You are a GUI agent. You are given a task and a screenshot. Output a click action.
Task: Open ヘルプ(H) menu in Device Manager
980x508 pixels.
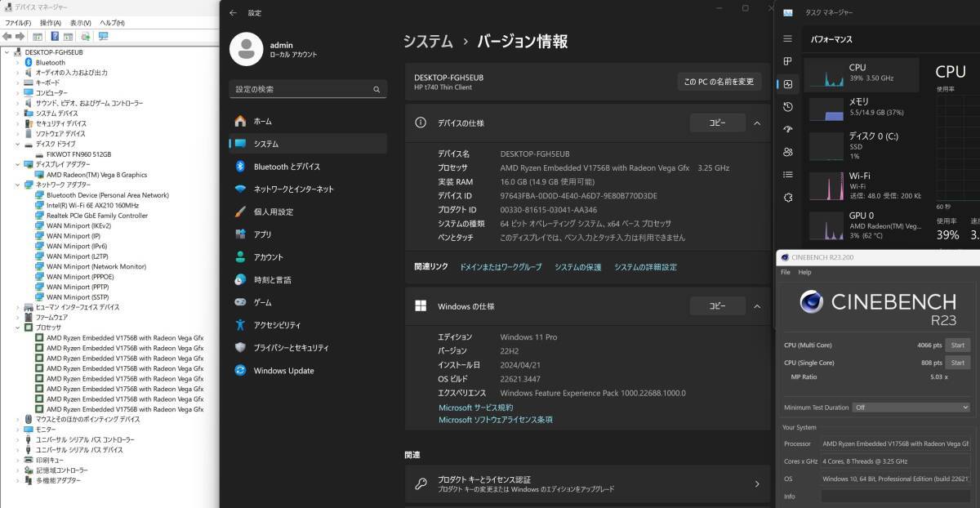tap(112, 23)
